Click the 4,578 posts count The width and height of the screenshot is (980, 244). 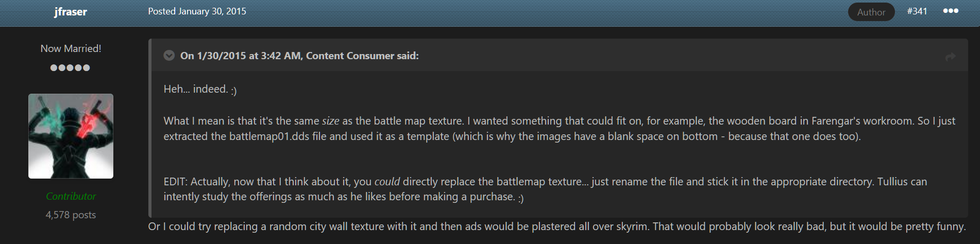click(71, 215)
